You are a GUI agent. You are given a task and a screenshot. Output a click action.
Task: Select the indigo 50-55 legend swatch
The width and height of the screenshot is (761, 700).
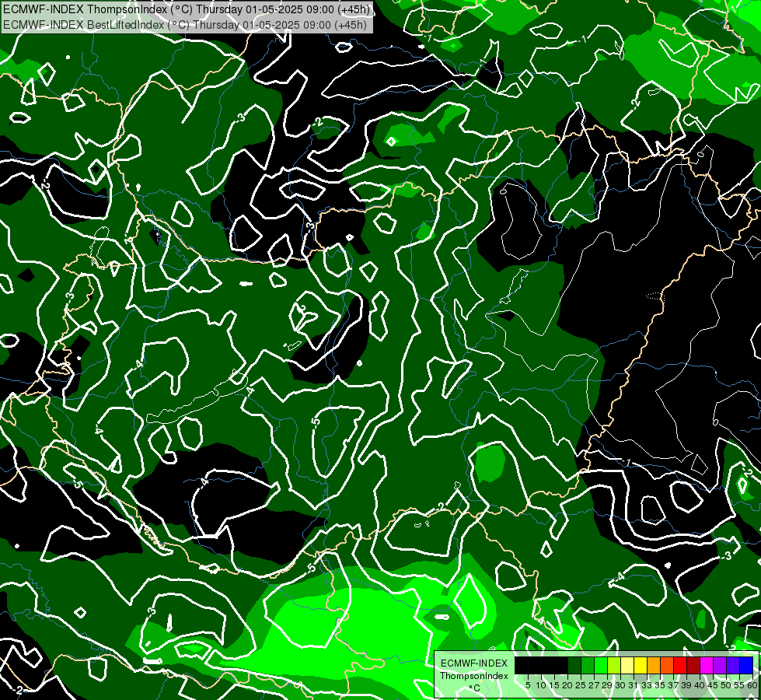(733, 665)
